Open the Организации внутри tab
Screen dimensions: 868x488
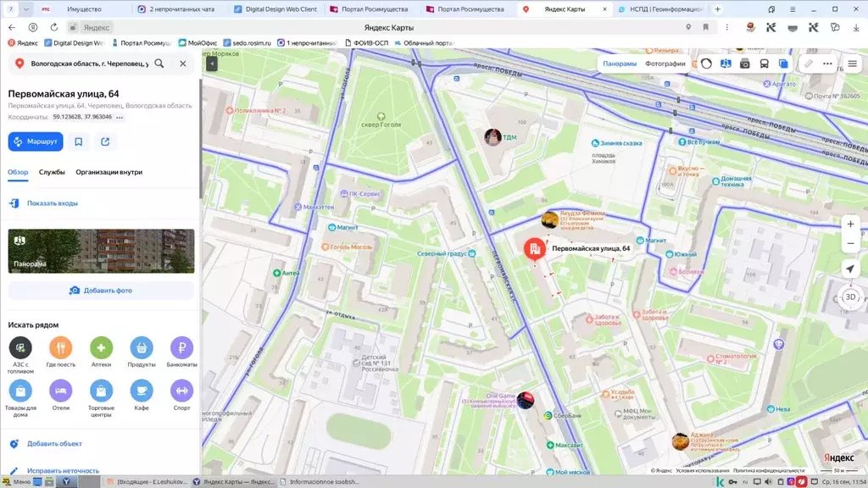point(109,172)
